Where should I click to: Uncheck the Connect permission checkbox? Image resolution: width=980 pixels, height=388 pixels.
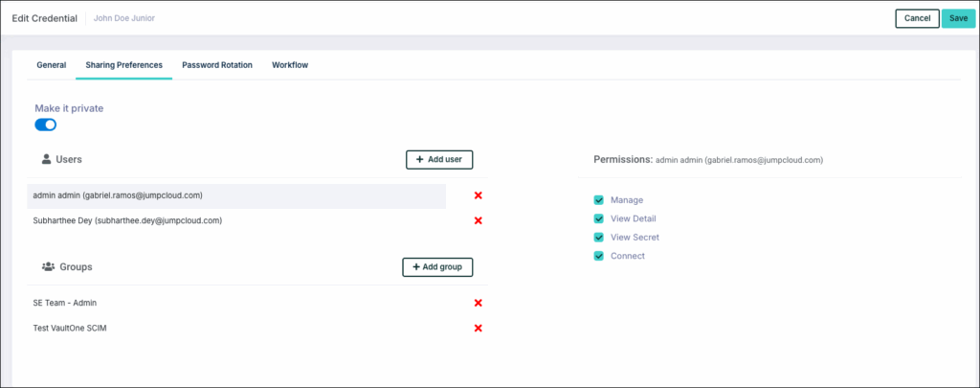click(599, 256)
